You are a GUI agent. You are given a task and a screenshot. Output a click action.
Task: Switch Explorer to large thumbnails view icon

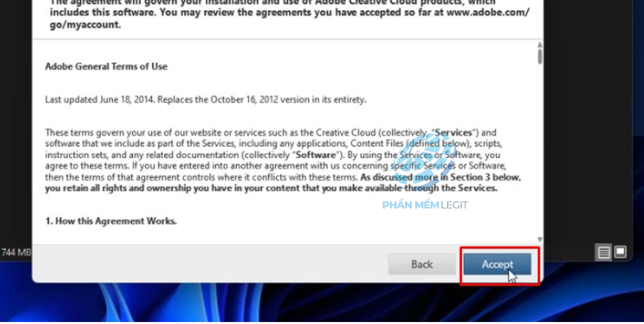pos(620,252)
